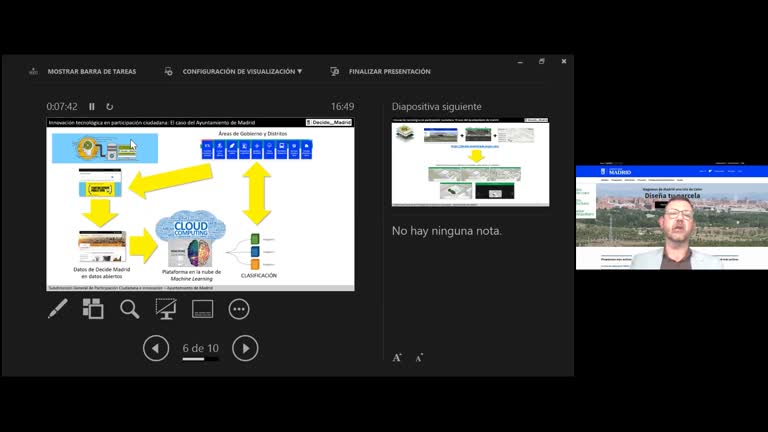Pause the presentation timer
Screen dimensions: 768x432
[92, 106]
